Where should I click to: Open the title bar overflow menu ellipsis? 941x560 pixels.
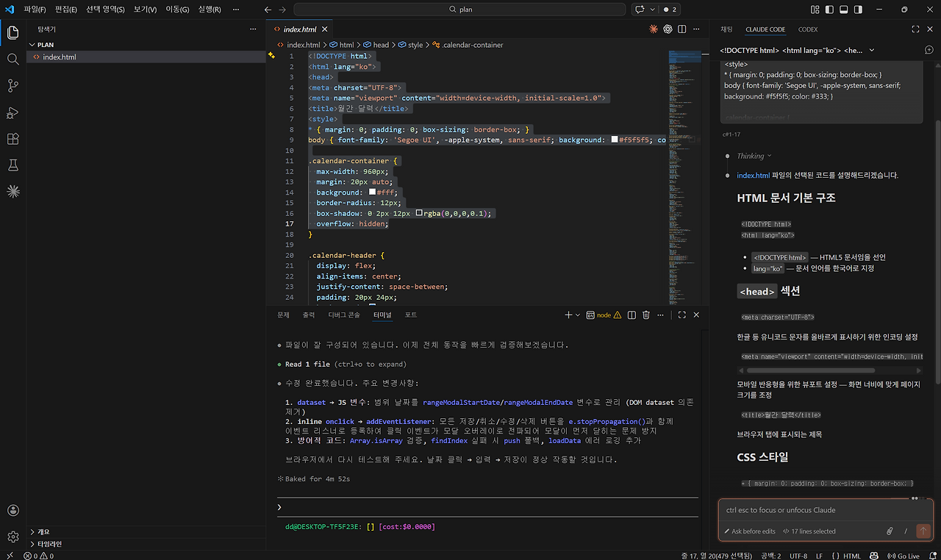(x=235, y=10)
